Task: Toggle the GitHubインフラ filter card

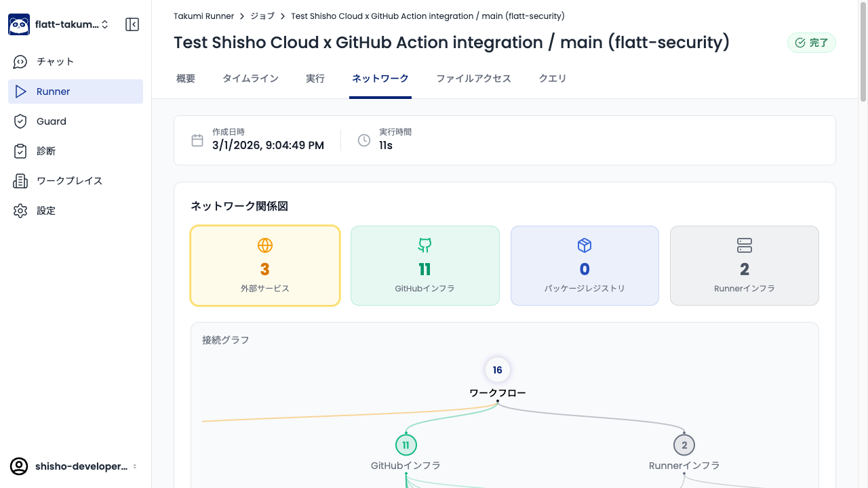Action: click(x=425, y=266)
